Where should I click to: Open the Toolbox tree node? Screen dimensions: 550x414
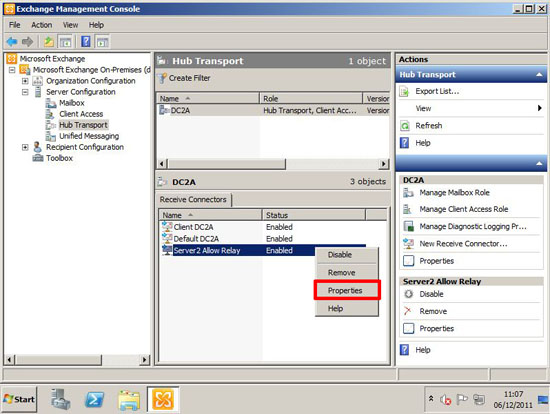[59, 158]
